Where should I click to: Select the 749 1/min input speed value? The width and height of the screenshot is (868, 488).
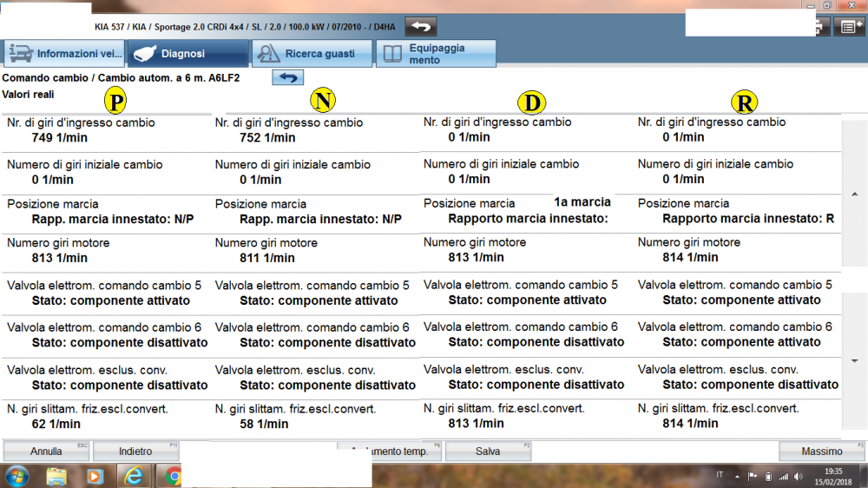click(x=60, y=138)
